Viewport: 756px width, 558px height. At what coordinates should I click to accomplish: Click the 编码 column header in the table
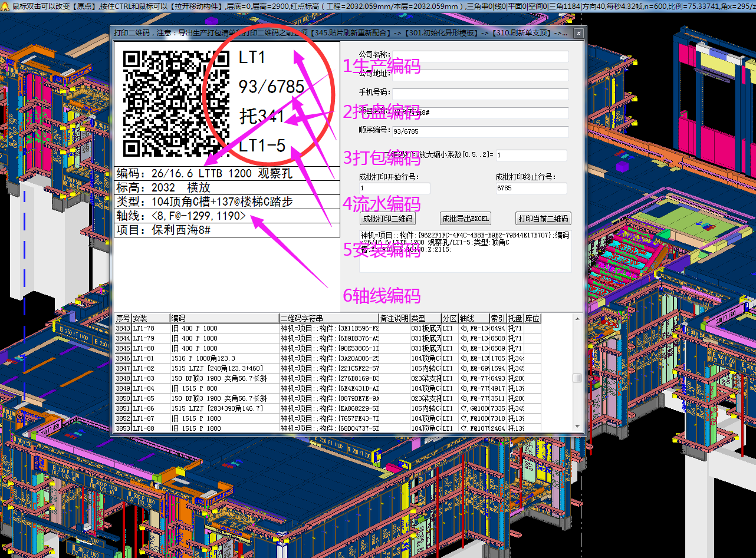[x=224, y=318]
